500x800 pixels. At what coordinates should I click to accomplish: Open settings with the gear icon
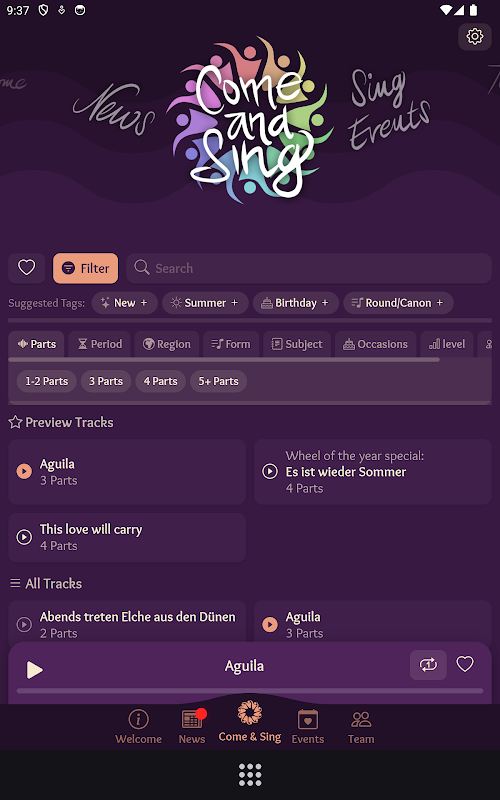coord(474,37)
